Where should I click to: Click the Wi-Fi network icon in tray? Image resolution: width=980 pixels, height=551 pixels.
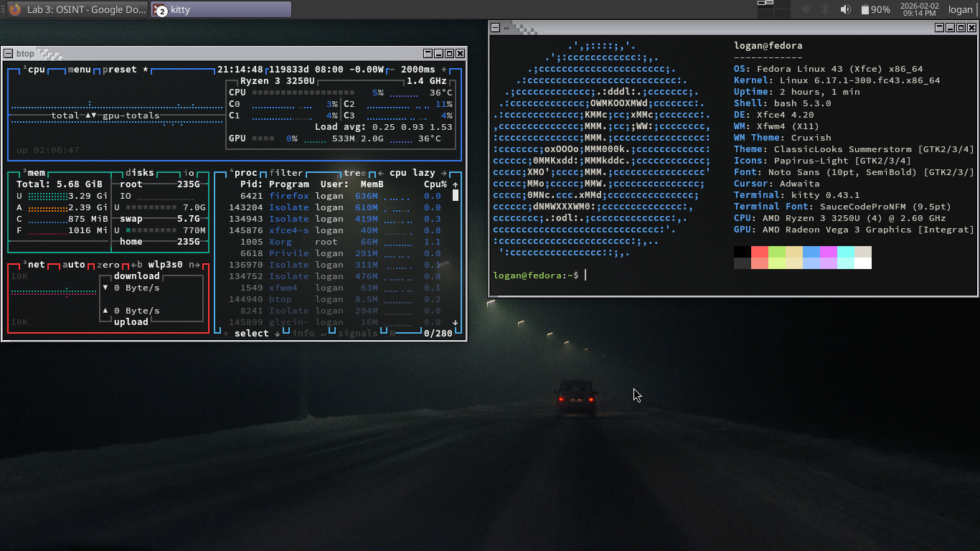[x=806, y=9]
